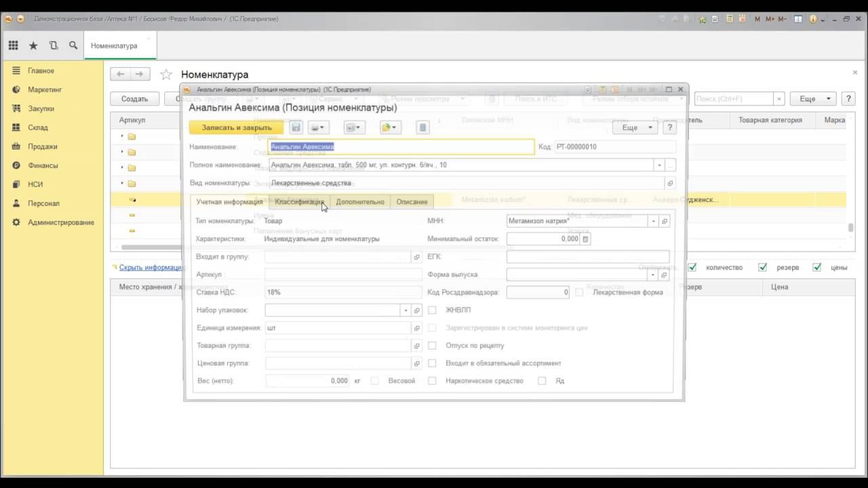This screenshot has width=868, height=488.
Task: Open the dialog's Еще dropdown menu
Action: pyautogui.click(x=635, y=127)
